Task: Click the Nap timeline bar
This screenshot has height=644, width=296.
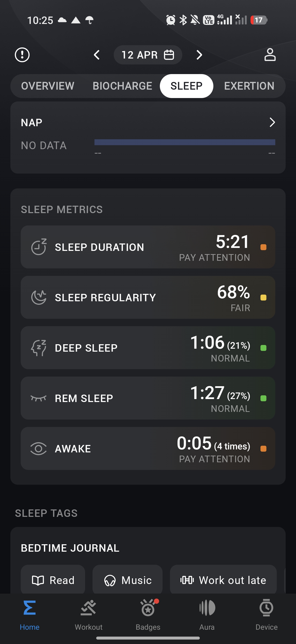Action: point(185,142)
